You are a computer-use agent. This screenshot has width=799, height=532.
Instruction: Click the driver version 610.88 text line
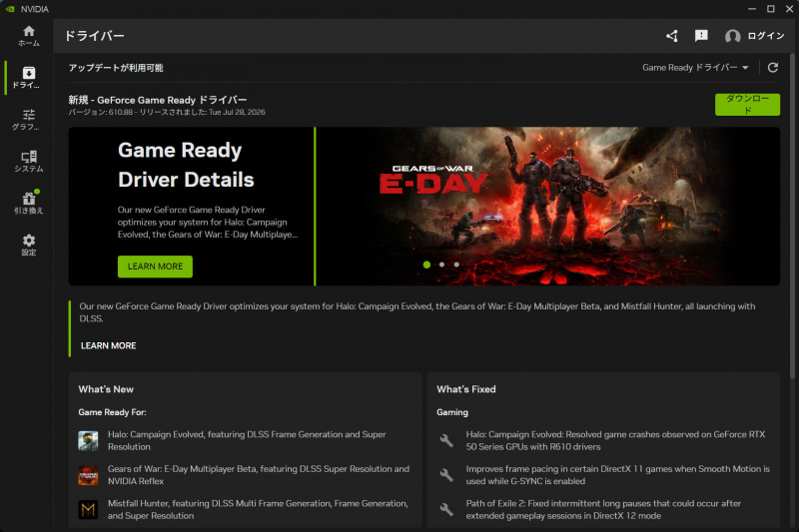click(167, 112)
